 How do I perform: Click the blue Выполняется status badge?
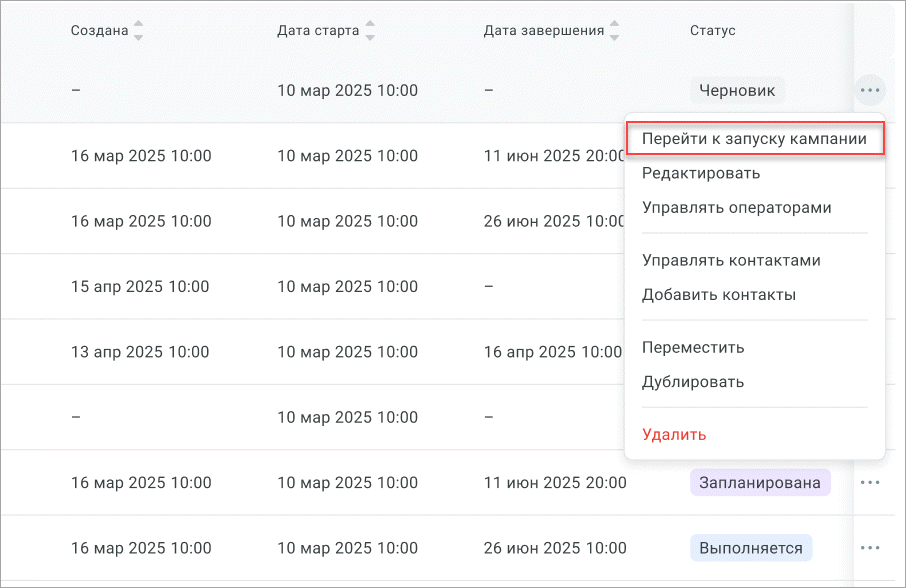[750, 548]
